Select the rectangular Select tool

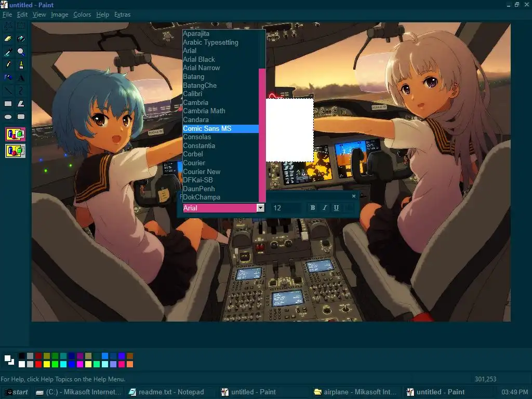tap(21, 26)
